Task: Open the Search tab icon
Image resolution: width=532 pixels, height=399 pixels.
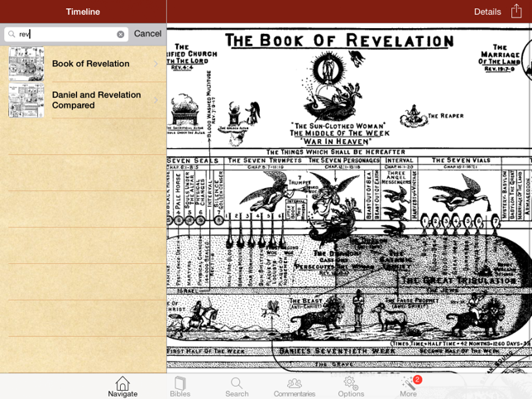Action: (237, 386)
